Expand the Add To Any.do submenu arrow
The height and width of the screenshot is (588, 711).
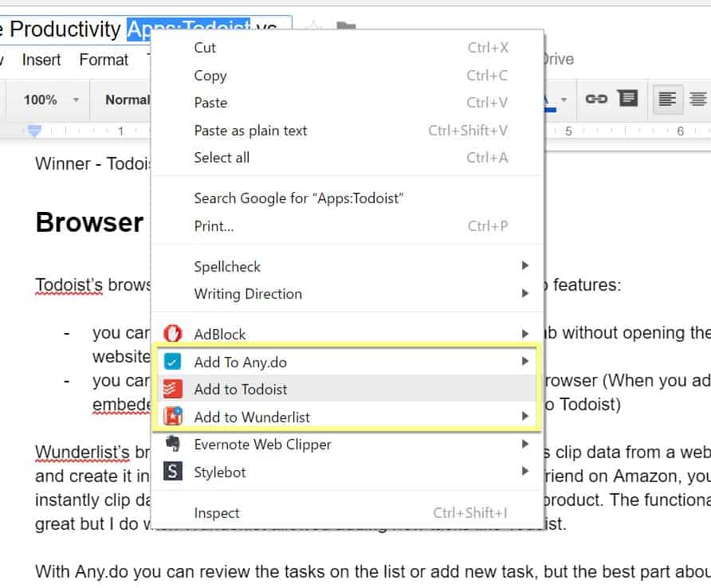pos(524,361)
